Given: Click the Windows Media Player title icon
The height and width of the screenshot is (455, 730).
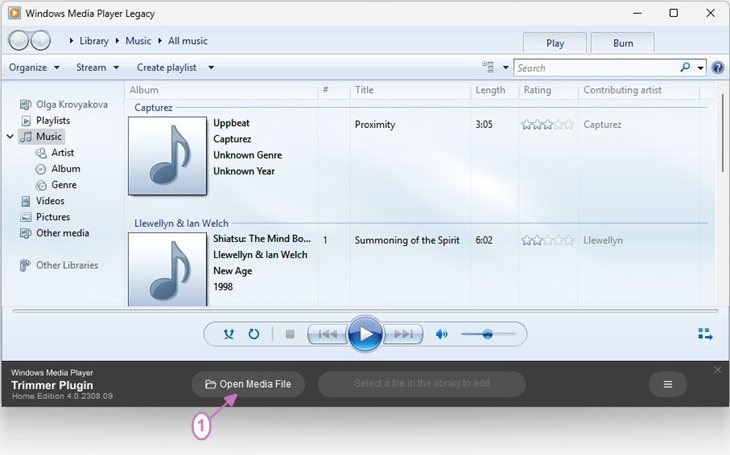Looking at the screenshot, I should pyautogui.click(x=14, y=13).
